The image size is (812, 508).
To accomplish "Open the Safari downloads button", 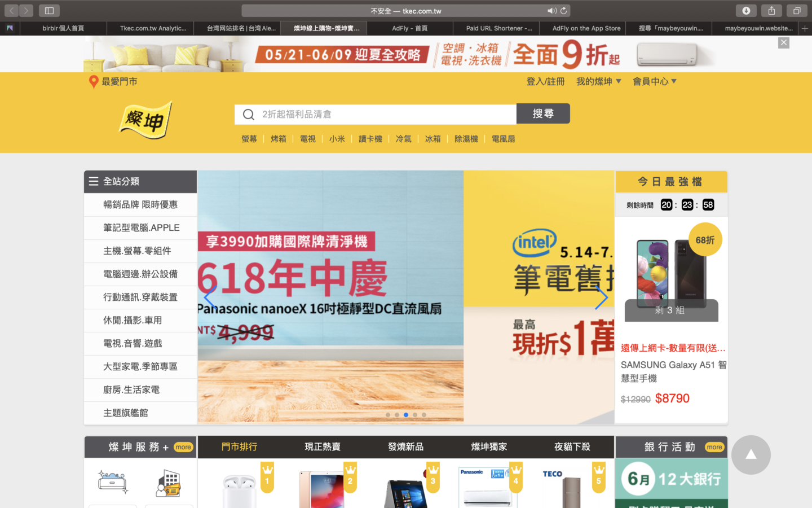I will click(746, 11).
